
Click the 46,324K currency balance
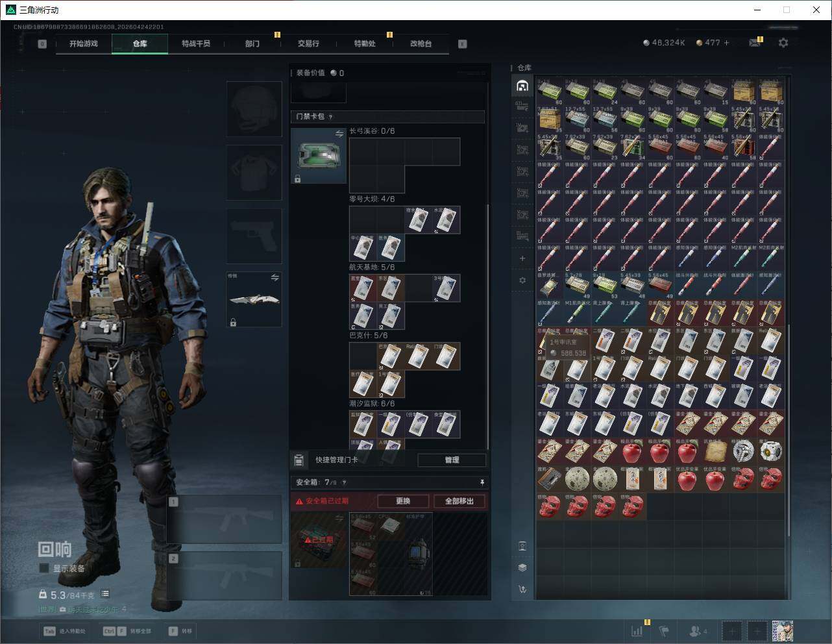click(x=664, y=43)
